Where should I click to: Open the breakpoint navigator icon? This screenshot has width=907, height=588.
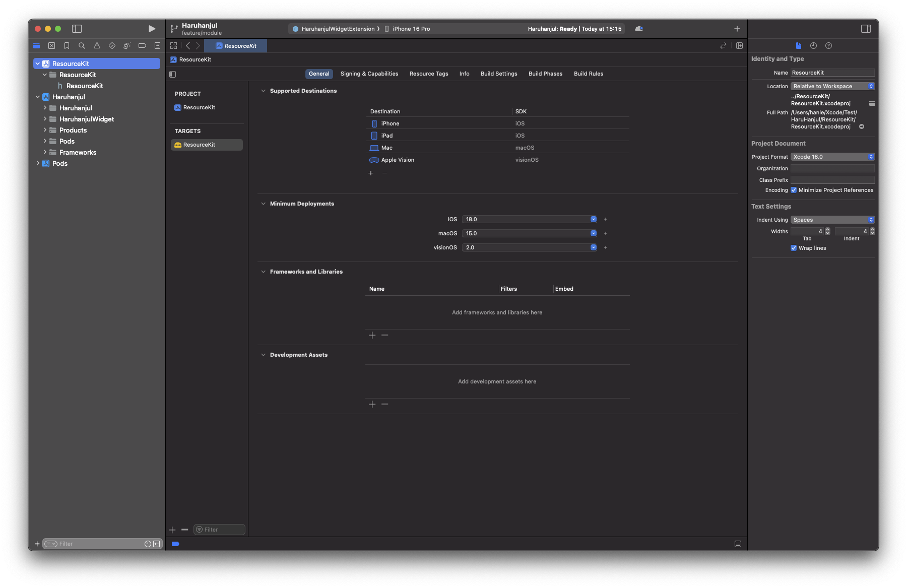click(x=142, y=46)
